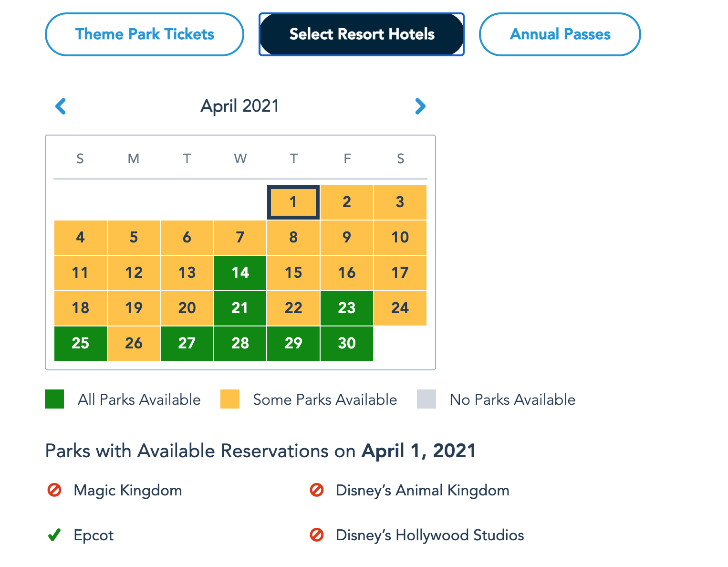
Task: Go to previous month using left arrow
Action: [61, 106]
